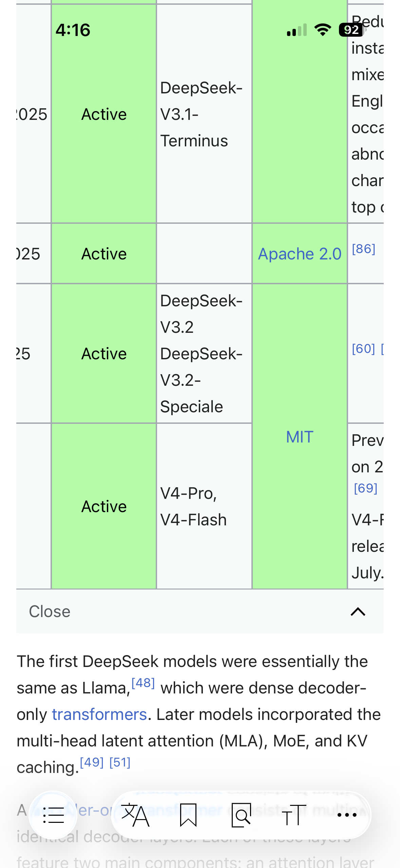Open citation reference [60]
Image resolution: width=400 pixels, height=868 pixels.
point(363,348)
